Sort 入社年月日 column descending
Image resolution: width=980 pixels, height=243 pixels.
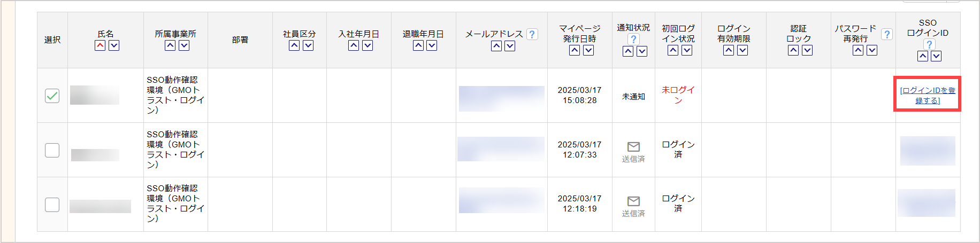367,46
